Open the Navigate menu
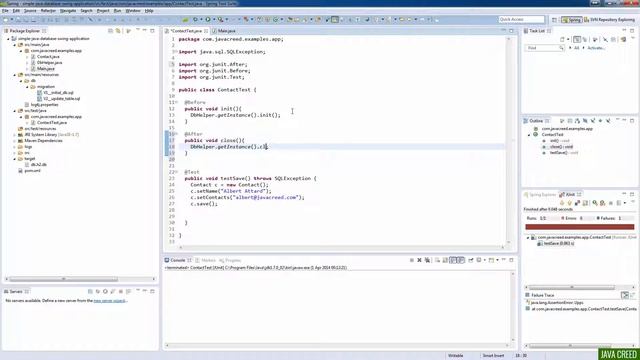Viewport: 640px width, 360px height. pyautogui.click(x=68, y=11)
